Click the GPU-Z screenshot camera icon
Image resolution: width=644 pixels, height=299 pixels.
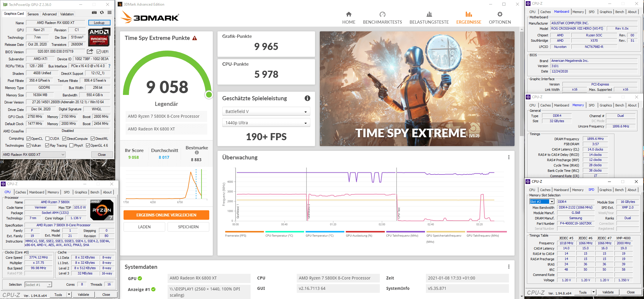(x=94, y=12)
